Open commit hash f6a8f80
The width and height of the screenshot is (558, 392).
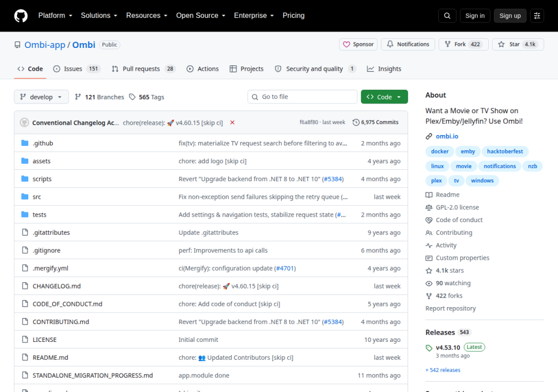[308, 122]
